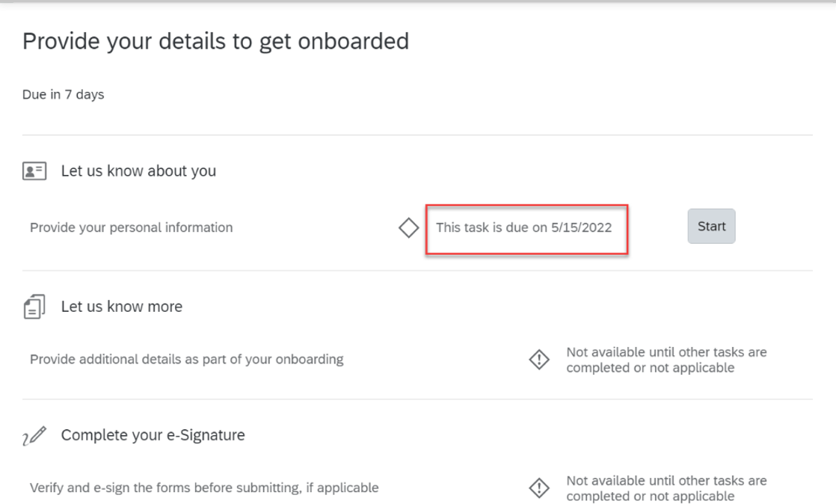This screenshot has height=504, width=836.
Task: Click the empty diamond status icon for personal information
Action: [x=409, y=228]
